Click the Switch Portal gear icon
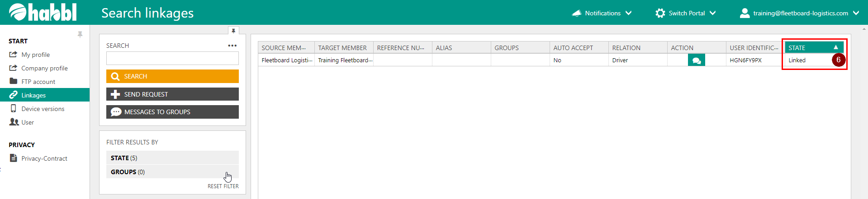The width and height of the screenshot is (868, 199). coord(660,13)
